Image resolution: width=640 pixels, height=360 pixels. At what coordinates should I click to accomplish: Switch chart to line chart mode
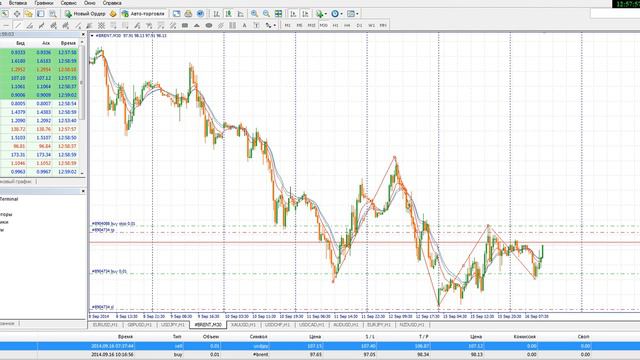(241, 13)
